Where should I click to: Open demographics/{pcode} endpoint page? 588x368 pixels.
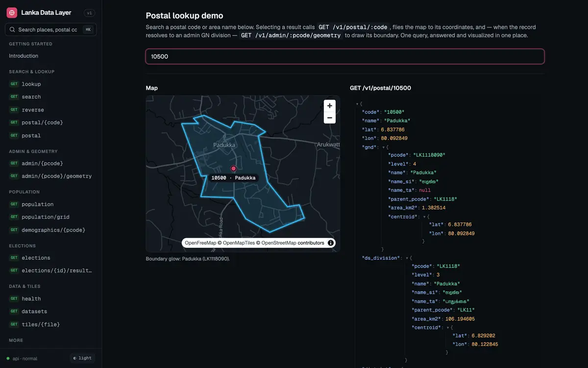click(53, 230)
